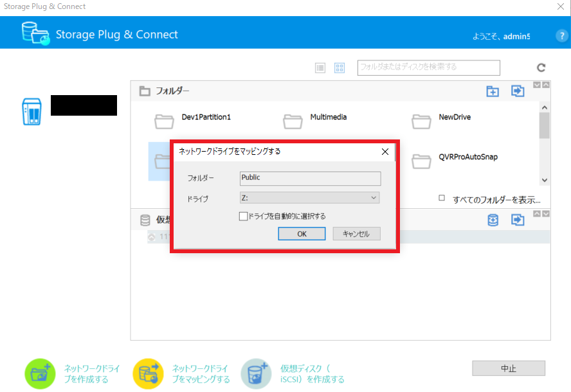Expand virtual disk section down chevron

click(546, 213)
